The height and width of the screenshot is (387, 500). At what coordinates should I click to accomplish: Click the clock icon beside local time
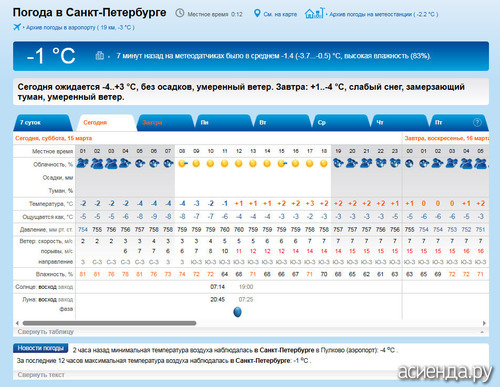coord(180,13)
